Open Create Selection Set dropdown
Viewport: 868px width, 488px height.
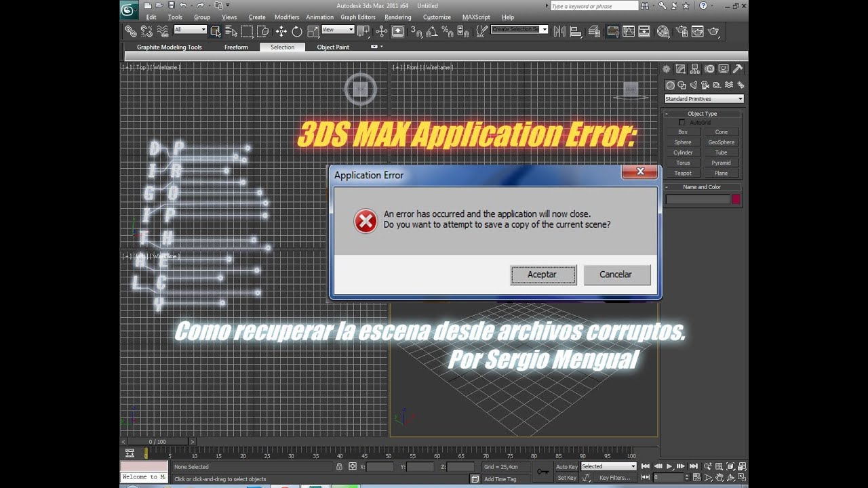point(519,30)
